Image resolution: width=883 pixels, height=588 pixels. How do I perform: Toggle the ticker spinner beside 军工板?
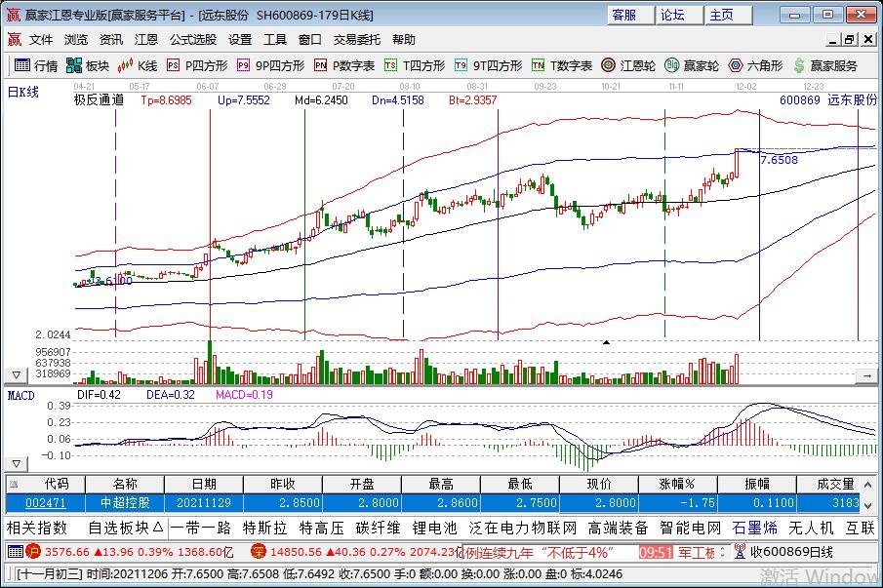pos(723,552)
